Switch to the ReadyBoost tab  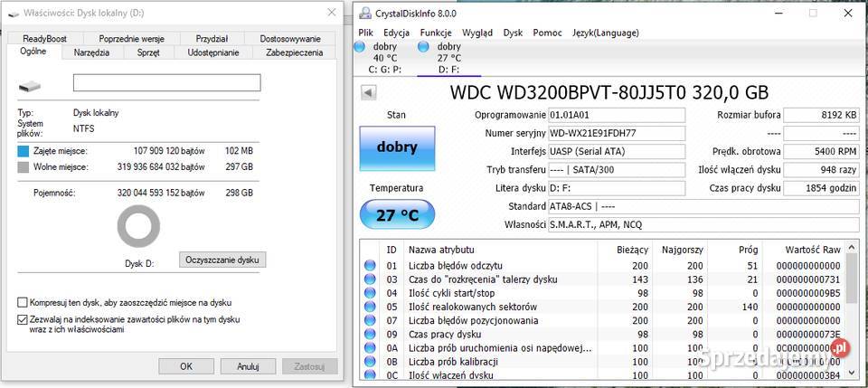(x=45, y=39)
